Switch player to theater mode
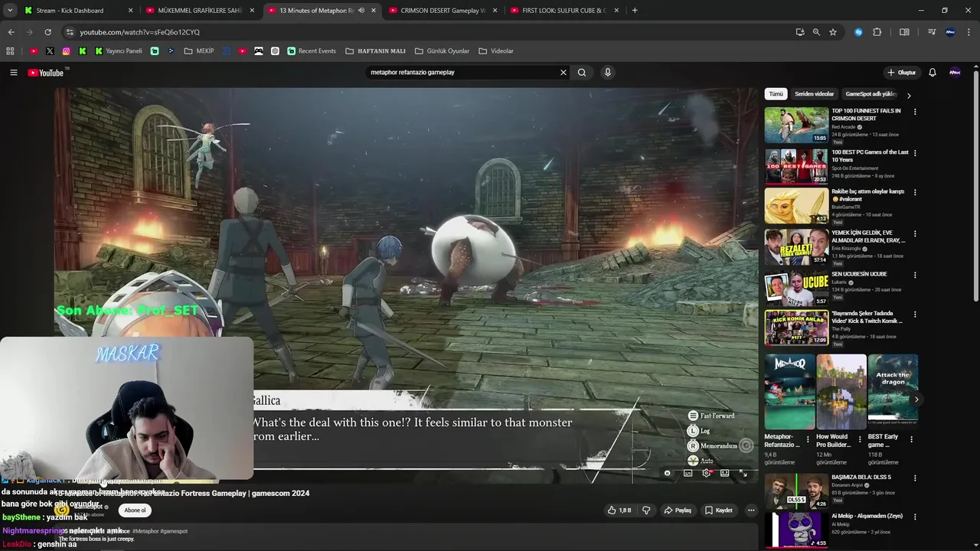Screen dimensions: 980x551 [724, 473]
